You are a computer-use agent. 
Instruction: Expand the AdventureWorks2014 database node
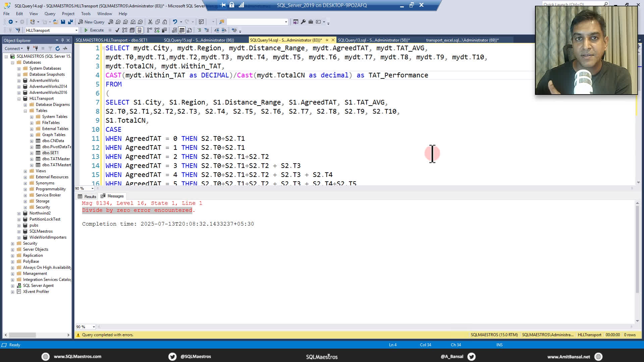(x=19, y=87)
